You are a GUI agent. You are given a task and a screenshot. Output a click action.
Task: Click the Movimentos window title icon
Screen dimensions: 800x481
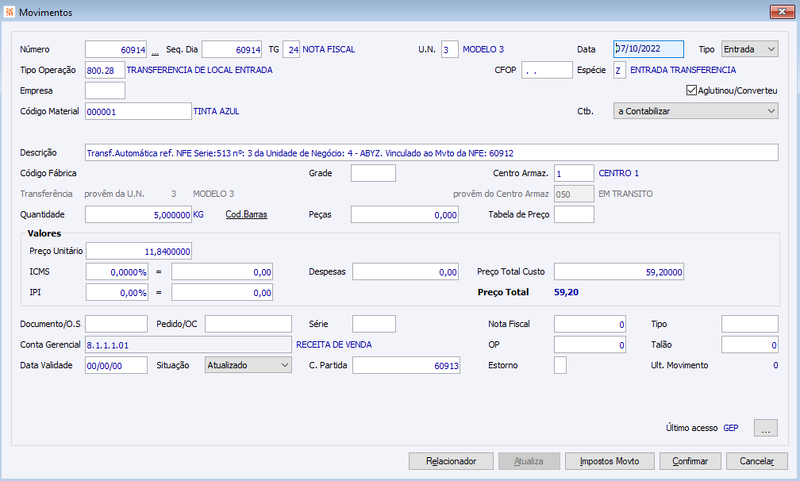point(9,12)
